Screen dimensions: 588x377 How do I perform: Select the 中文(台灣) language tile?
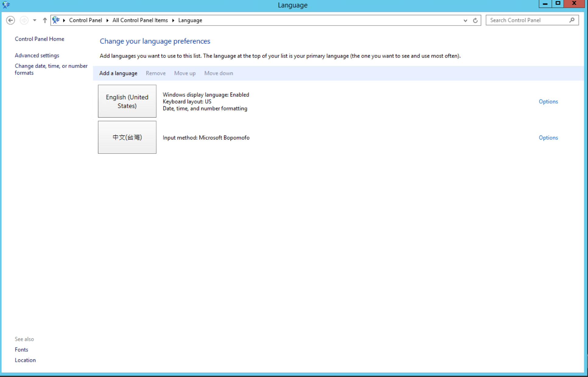[127, 137]
